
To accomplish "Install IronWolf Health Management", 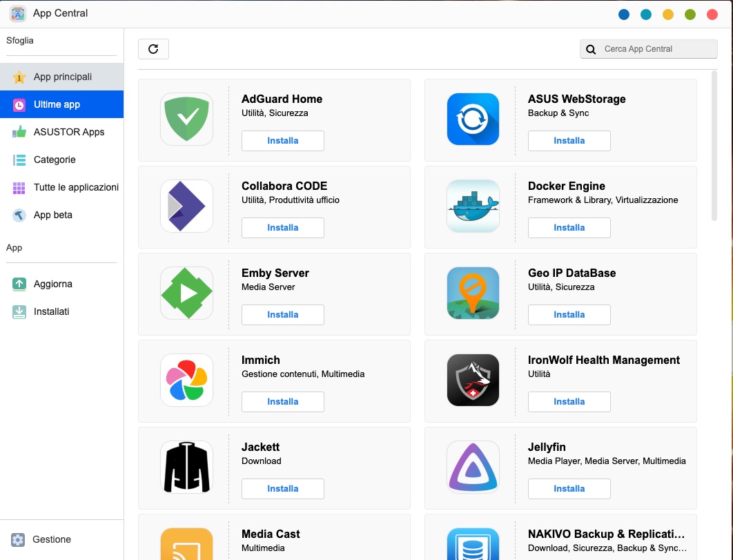I will tap(569, 402).
